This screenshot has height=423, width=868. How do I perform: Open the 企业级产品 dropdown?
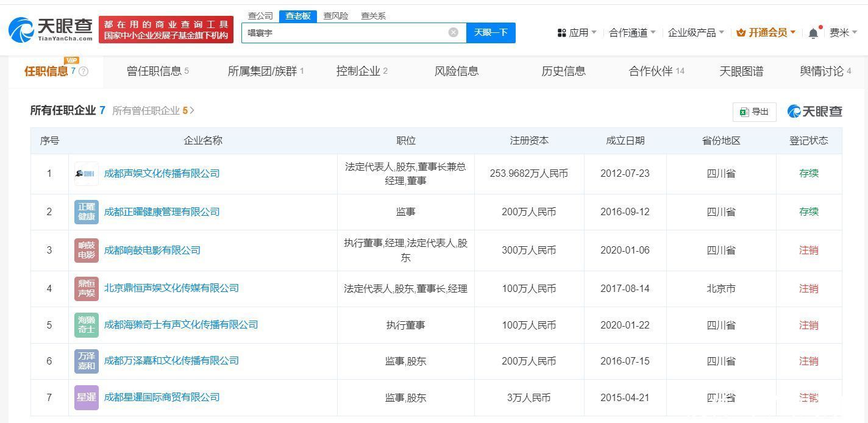click(x=695, y=32)
